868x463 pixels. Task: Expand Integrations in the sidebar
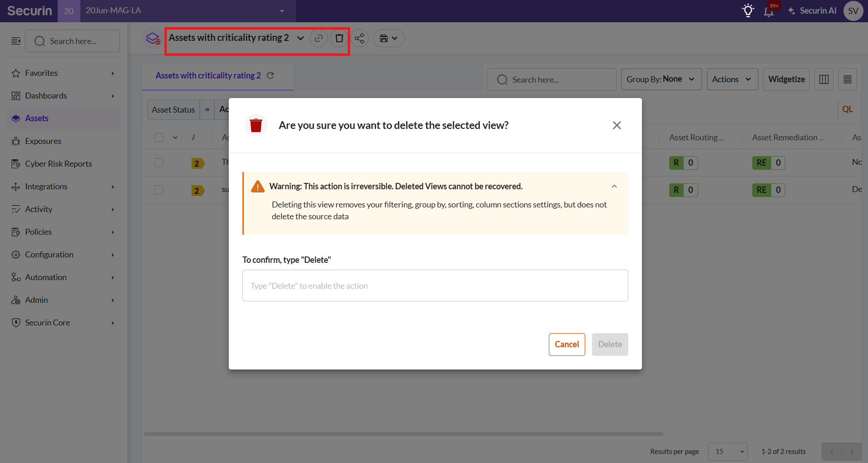(x=64, y=187)
